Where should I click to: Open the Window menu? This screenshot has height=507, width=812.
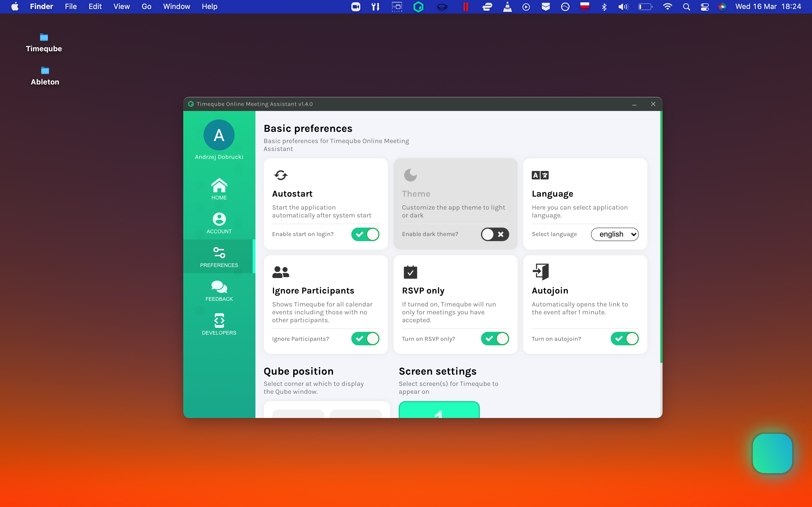pos(176,7)
